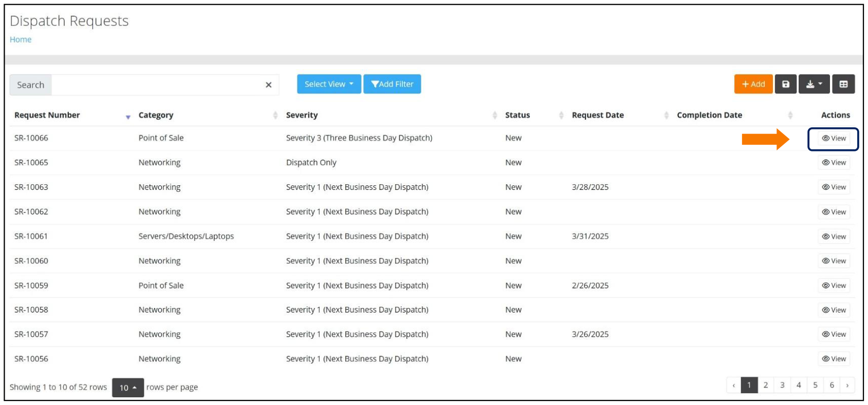The image size is (868, 405).
Task: Click the Dispatch Requests page title
Action: (69, 21)
